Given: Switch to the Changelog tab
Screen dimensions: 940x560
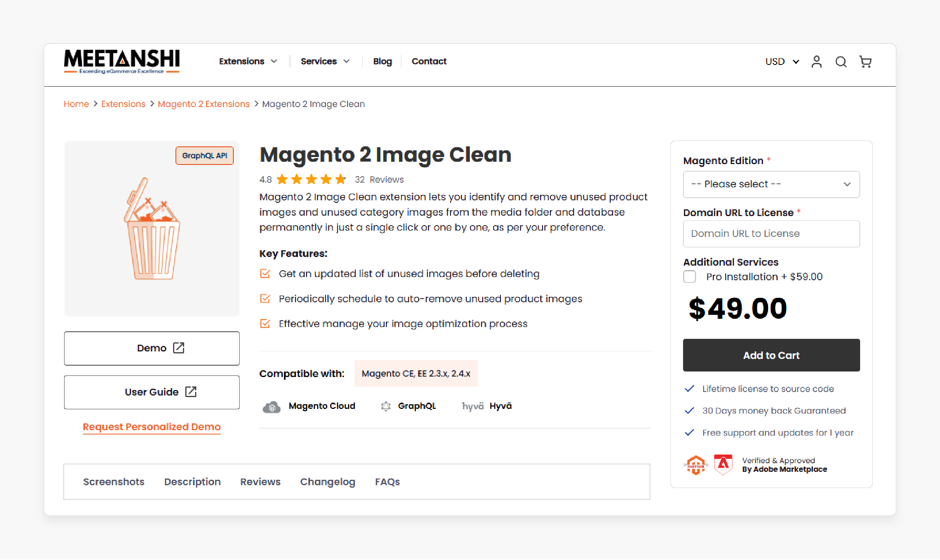Looking at the screenshot, I should click(328, 482).
